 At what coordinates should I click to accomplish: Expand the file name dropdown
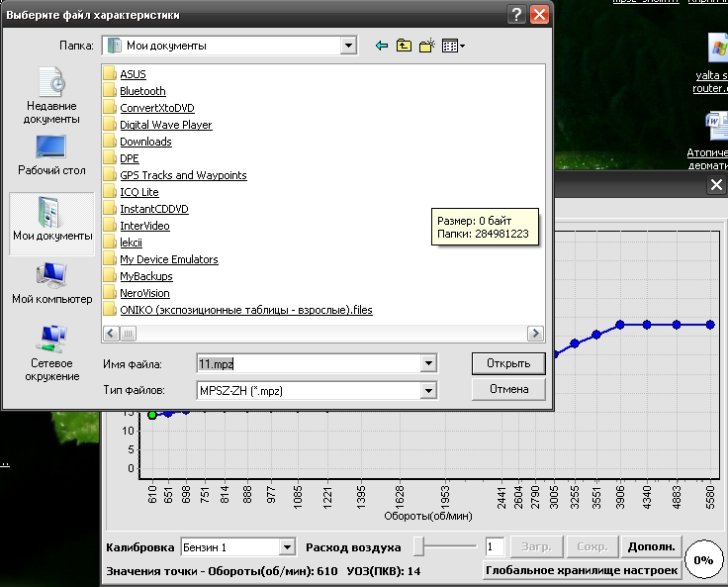pos(427,364)
